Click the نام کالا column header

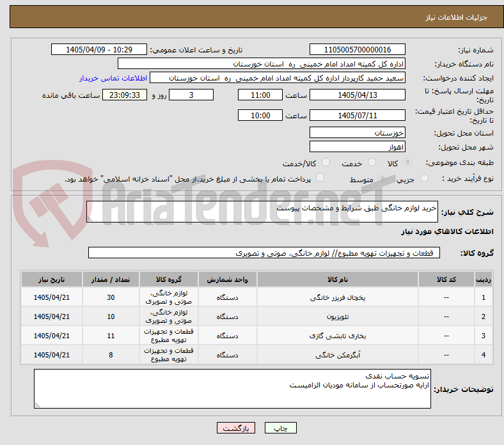[338, 279]
